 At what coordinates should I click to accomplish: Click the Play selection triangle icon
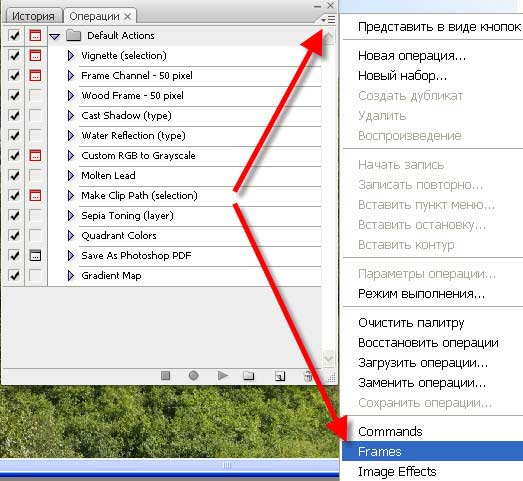point(222,376)
